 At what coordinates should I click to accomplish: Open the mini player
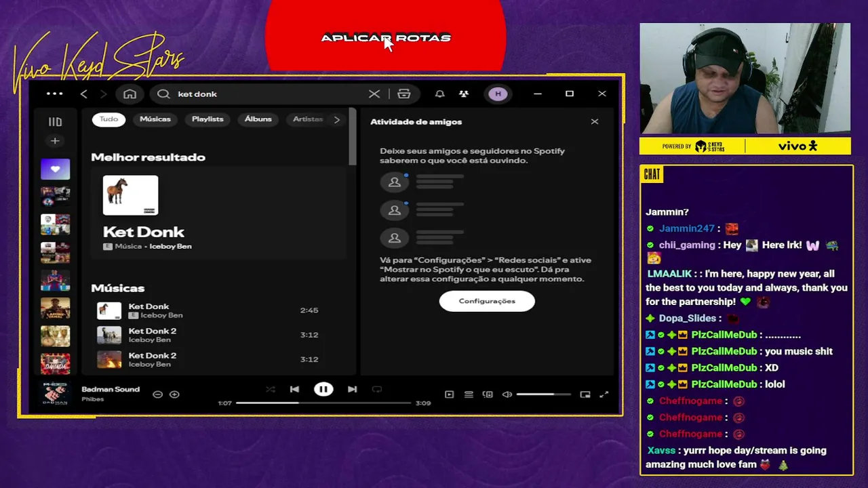pos(585,394)
